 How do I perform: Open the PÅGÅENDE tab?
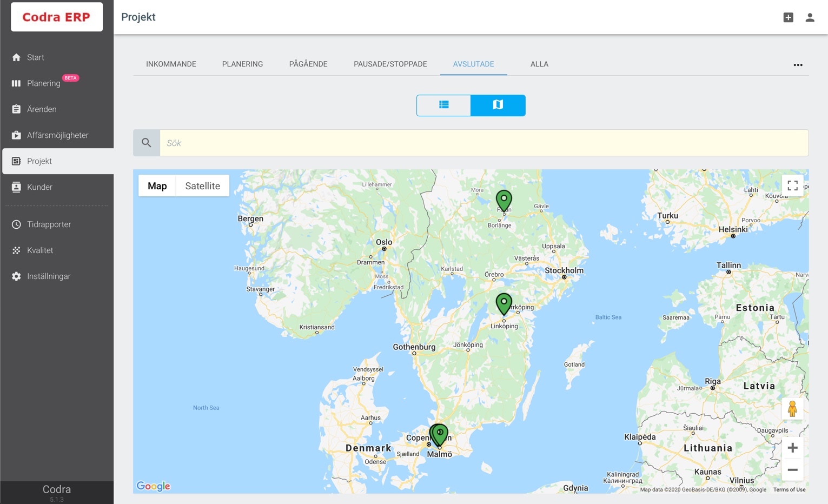308,64
